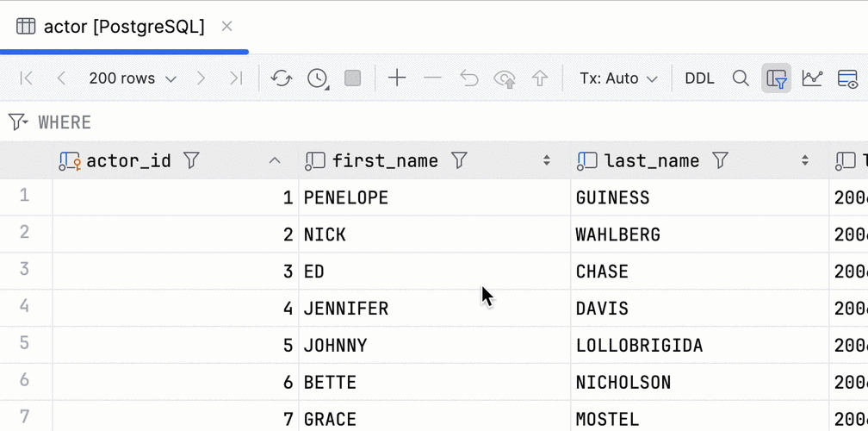Click the first_name column header

(x=435, y=160)
